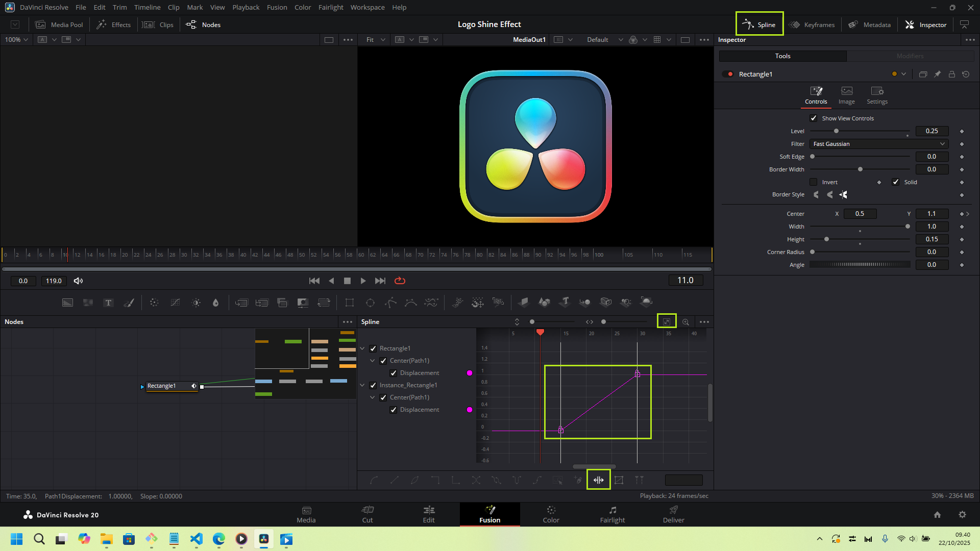980x551 pixels.
Task: Collapse the Instance_Rectangle1 spline tree
Action: click(362, 385)
